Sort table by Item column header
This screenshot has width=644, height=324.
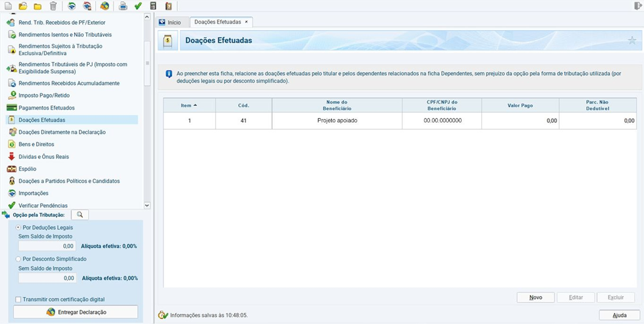click(x=189, y=105)
